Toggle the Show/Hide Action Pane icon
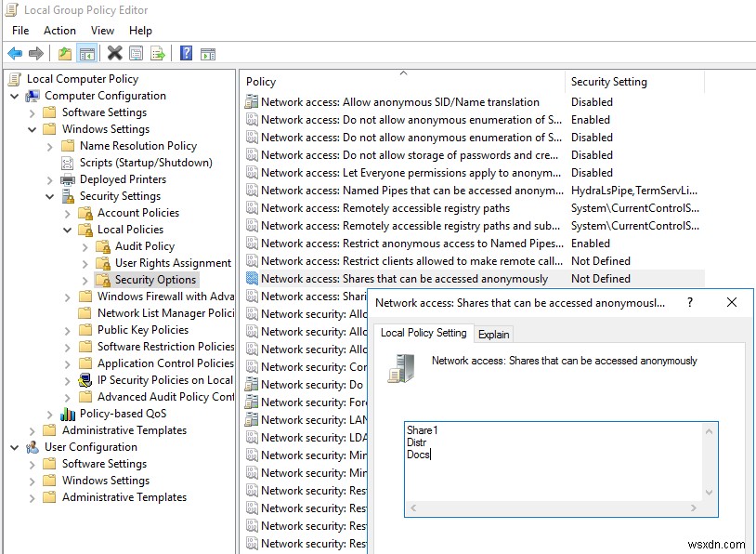756x554 pixels. click(206, 53)
